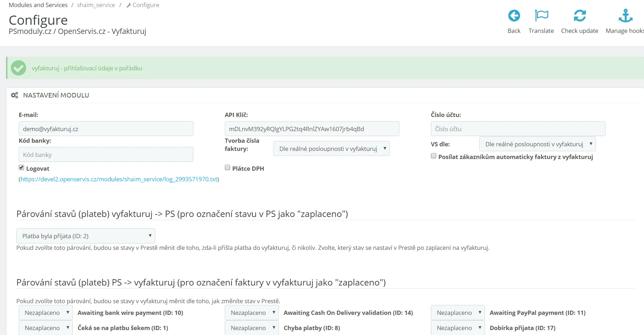644x335 pixels.
Task: Click the Check update refresh icon
Action: click(x=579, y=16)
